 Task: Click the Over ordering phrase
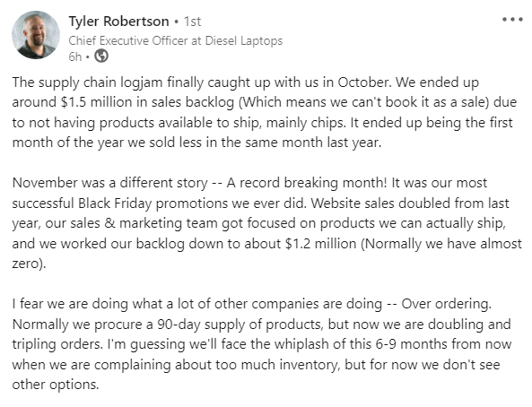pos(446,304)
